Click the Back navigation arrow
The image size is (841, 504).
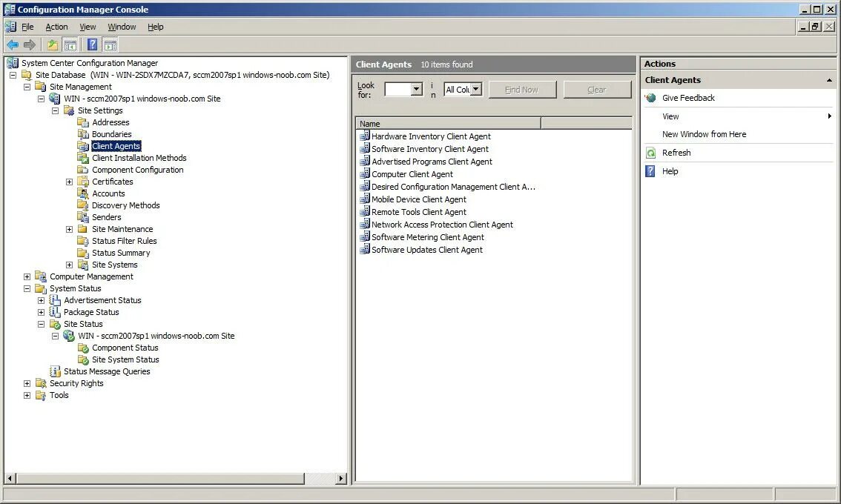point(12,44)
